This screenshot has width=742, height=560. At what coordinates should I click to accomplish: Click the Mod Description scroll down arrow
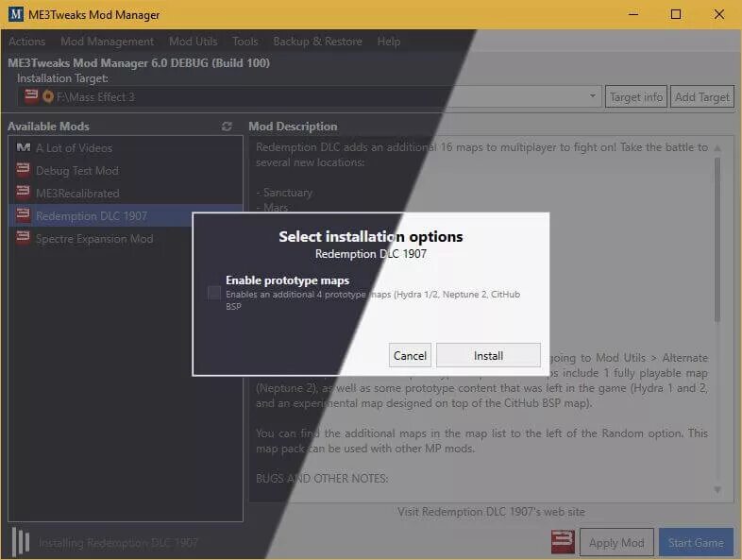(x=717, y=489)
